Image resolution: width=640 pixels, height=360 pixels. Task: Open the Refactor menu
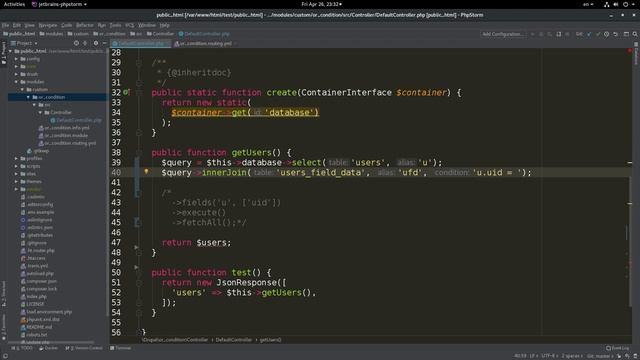pos(84,25)
